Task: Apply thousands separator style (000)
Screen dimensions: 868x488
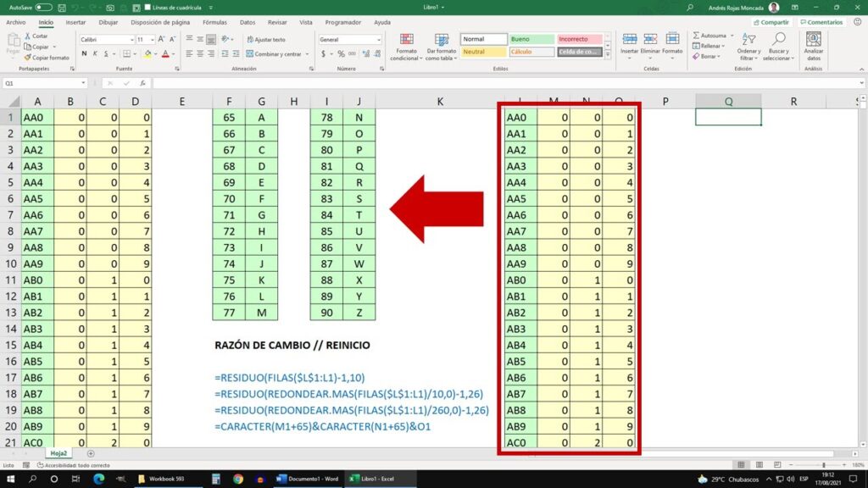Action: coord(352,54)
